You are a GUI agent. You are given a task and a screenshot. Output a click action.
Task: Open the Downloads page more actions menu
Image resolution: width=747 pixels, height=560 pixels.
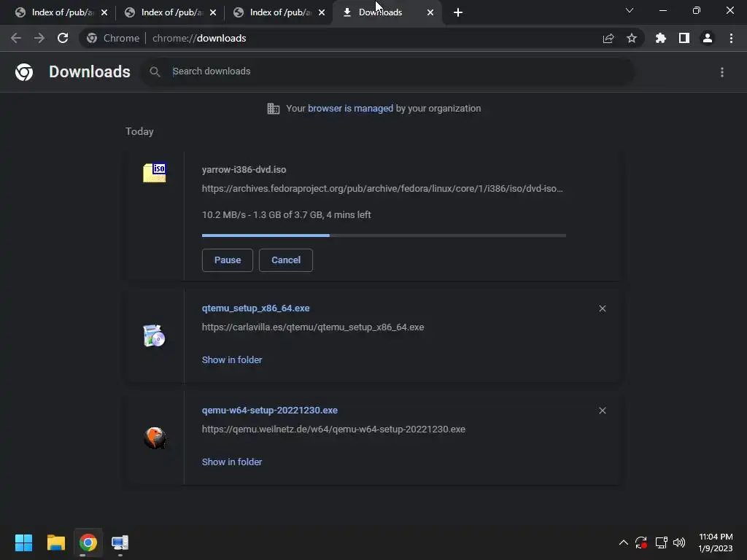pos(722,72)
